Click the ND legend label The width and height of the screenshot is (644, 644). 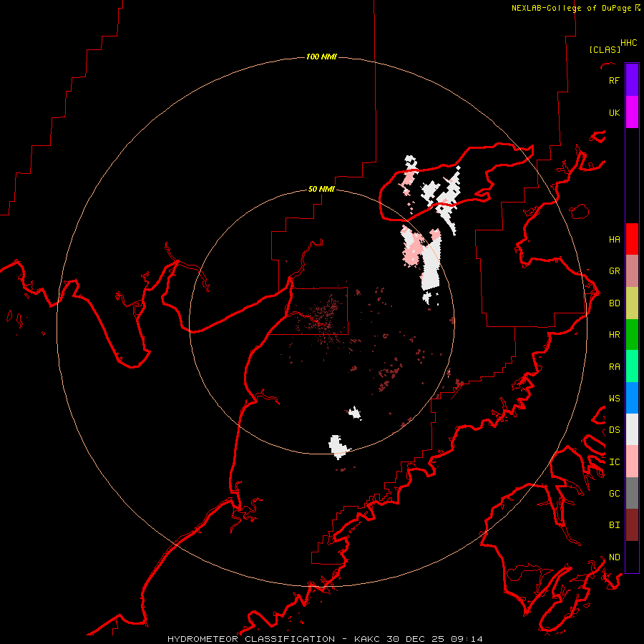[614, 557]
